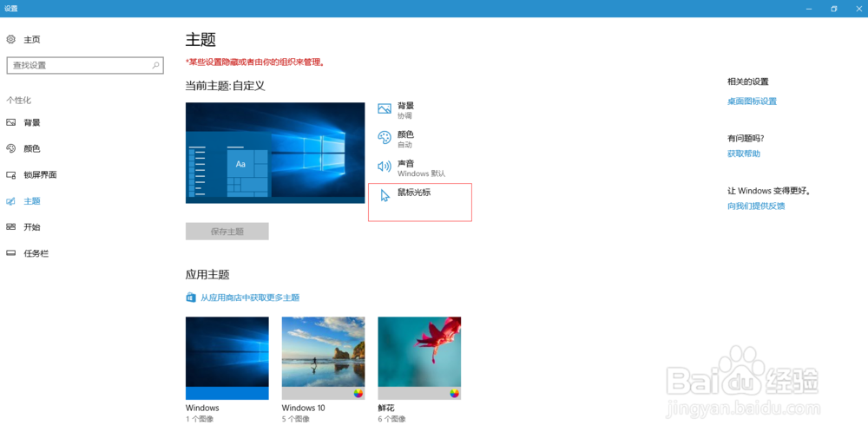Click 向我们提供反馈 link

coord(756,206)
